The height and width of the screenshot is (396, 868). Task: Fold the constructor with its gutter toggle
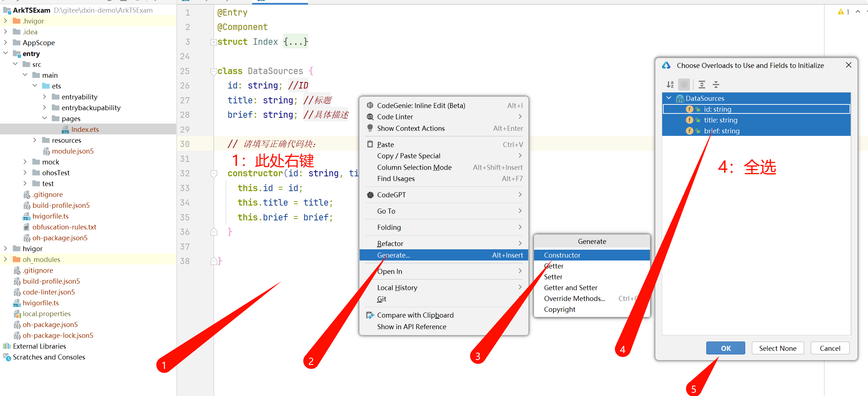[214, 173]
